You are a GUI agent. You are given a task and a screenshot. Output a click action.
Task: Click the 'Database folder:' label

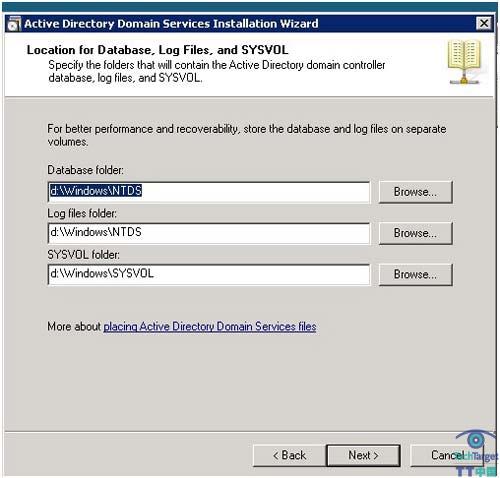pos(85,170)
